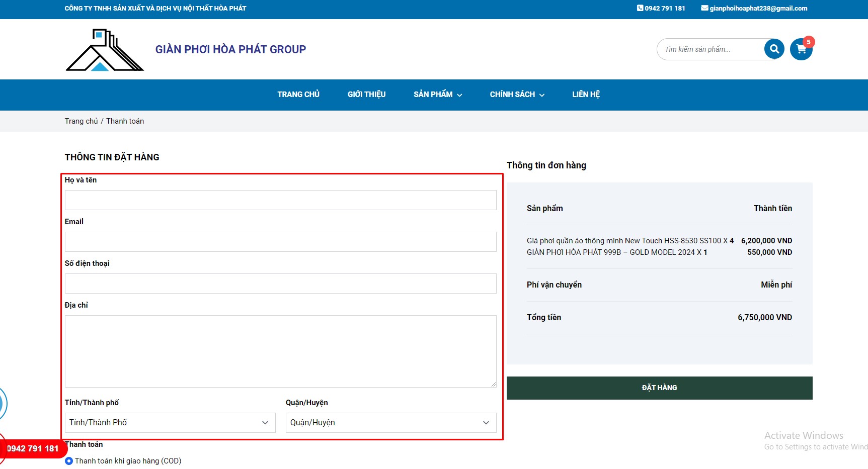The height and width of the screenshot is (469, 868).
Task: Click company name CÔNG TY TNHH SẢN XUẤT text
Action: click(x=155, y=8)
